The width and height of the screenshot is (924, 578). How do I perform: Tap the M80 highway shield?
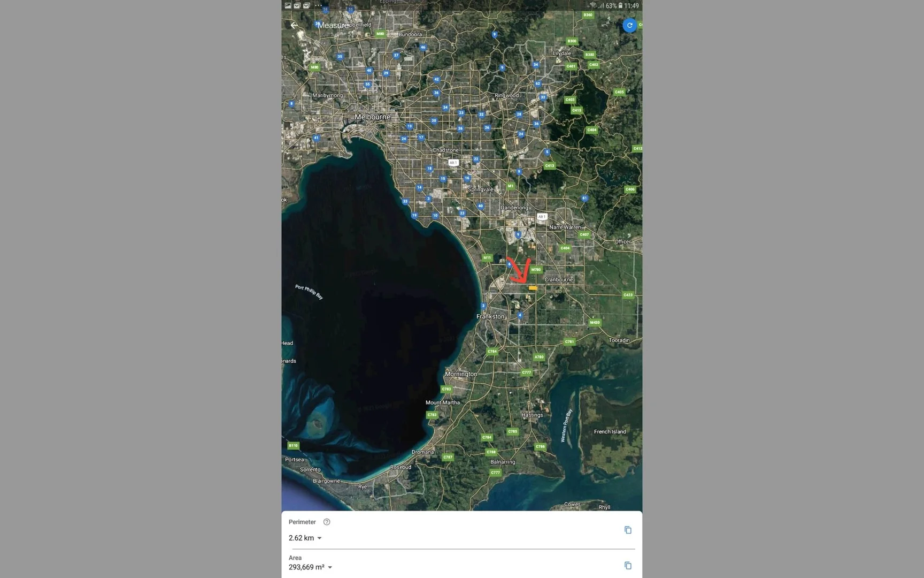pos(380,34)
